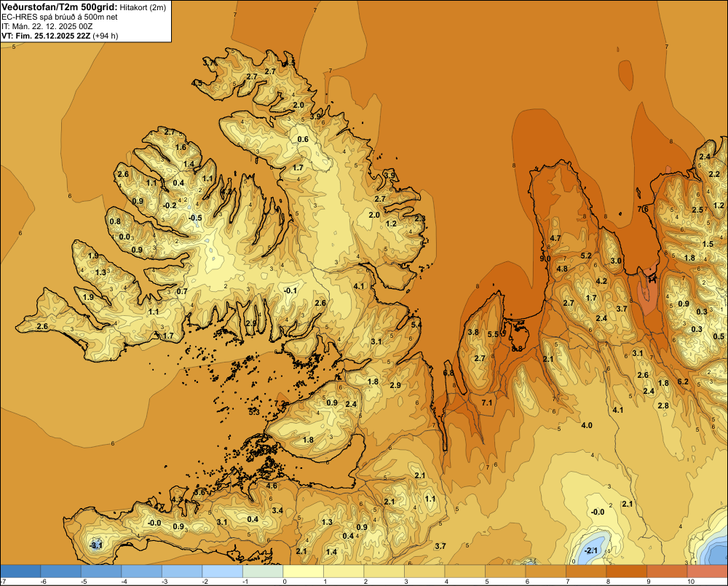728x586 pixels.
Task: Click the legend swatch between 9 and 10
Action: pos(667,571)
